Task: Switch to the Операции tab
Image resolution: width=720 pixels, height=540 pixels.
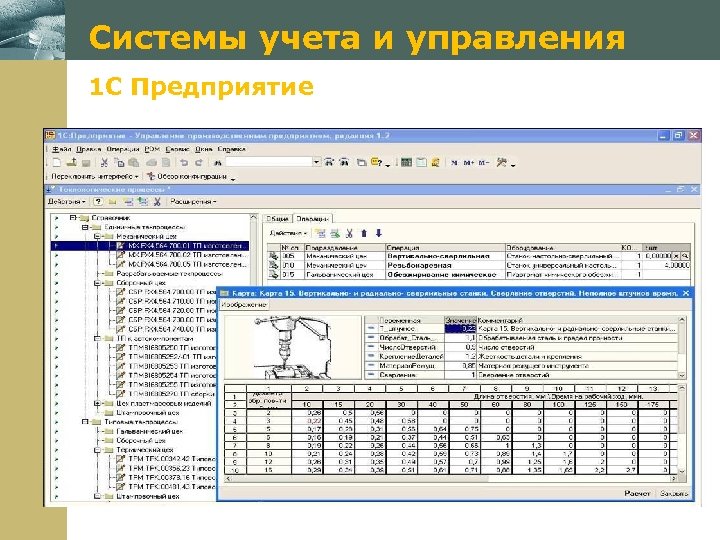Action: click(x=312, y=219)
